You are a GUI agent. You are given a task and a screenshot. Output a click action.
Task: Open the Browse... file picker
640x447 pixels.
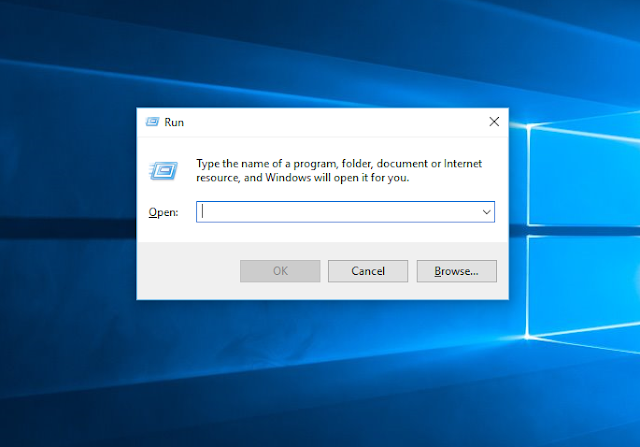[x=456, y=271]
